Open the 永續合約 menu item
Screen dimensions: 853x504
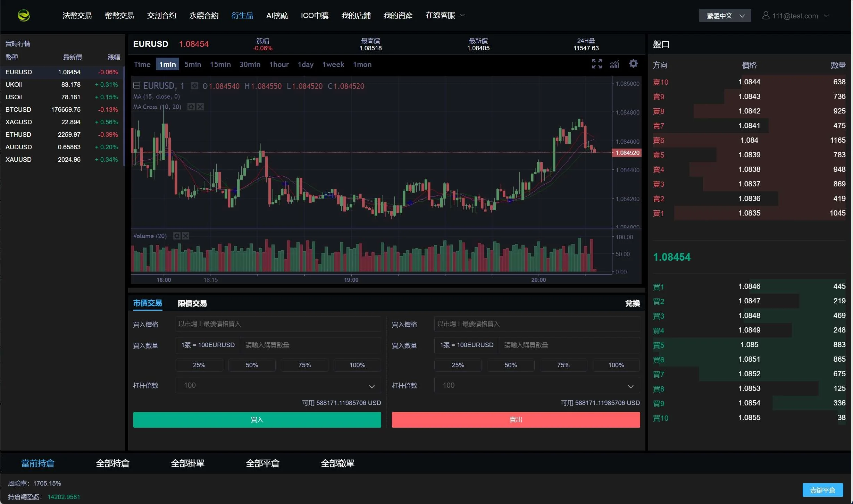point(204,16)
